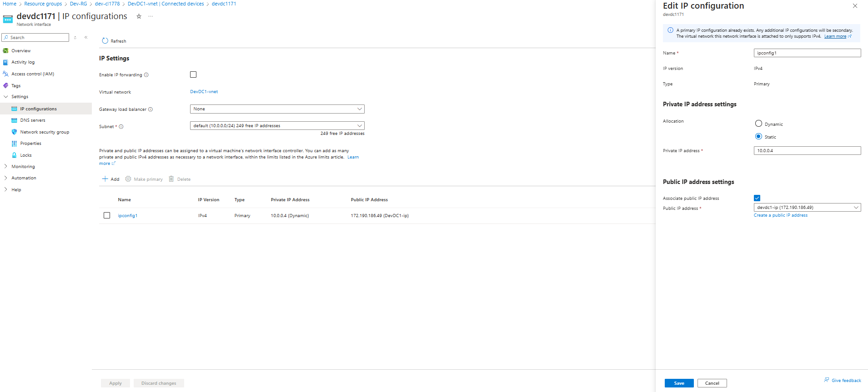The image size is (868, 392).
Task: Click Public IP Address column header
Action: [x=369, y=200]
